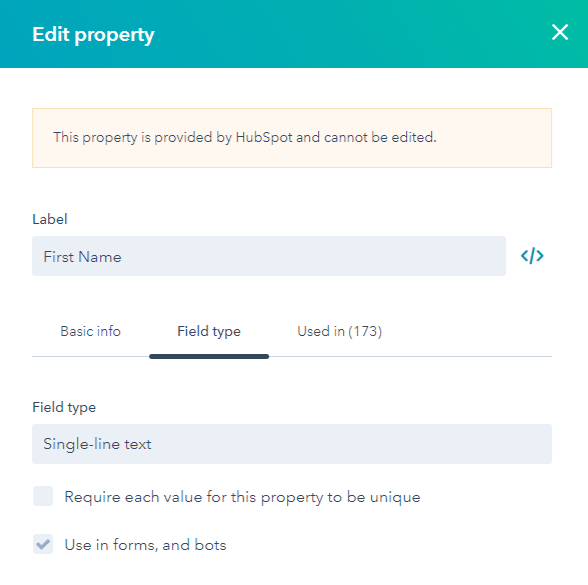This screenshot has height=585, width=588.
Task: Click the HubSpot cannot be edited warning banner
Action: (x=292, y=138)
